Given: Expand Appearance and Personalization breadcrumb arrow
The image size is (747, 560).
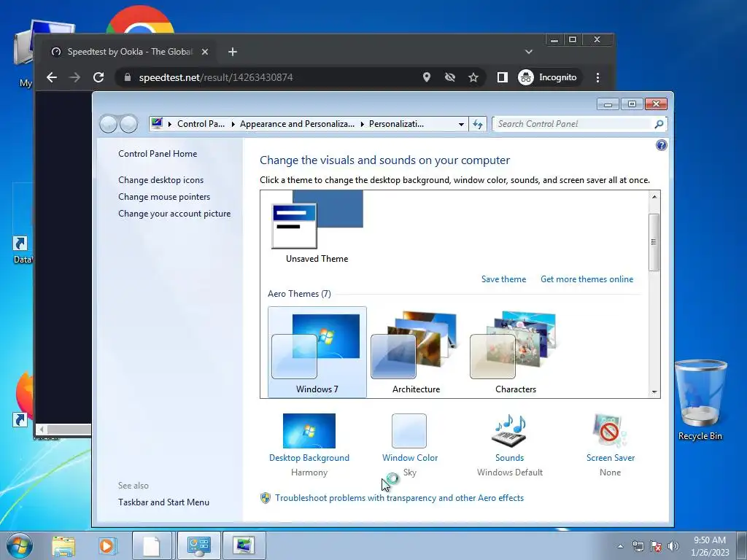Looking at the screenshot, I should pos(233,124).
